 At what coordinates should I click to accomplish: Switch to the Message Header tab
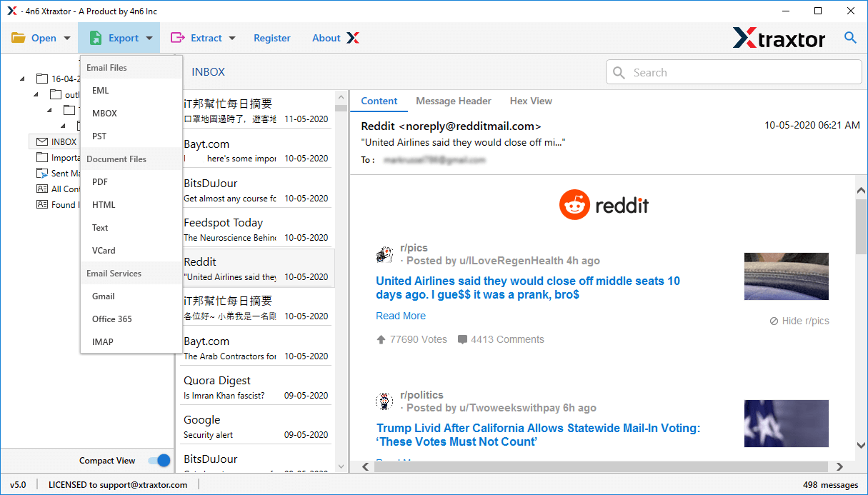tap(454, 101)
